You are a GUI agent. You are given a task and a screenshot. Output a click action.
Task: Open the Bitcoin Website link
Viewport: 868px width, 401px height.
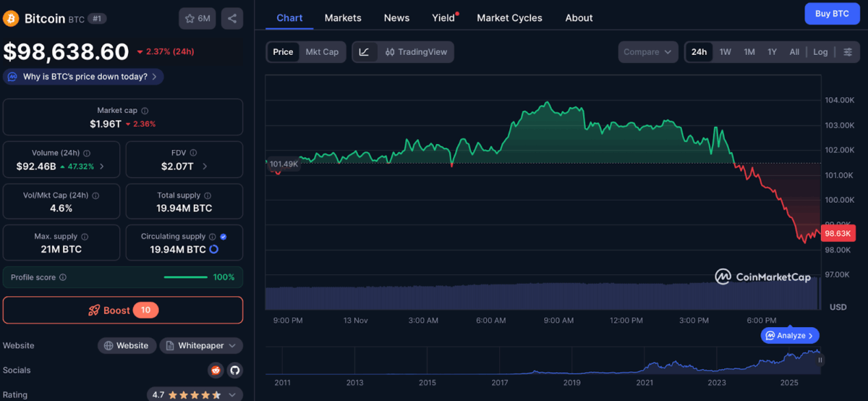pyautogui.click(x=127, y=346)
